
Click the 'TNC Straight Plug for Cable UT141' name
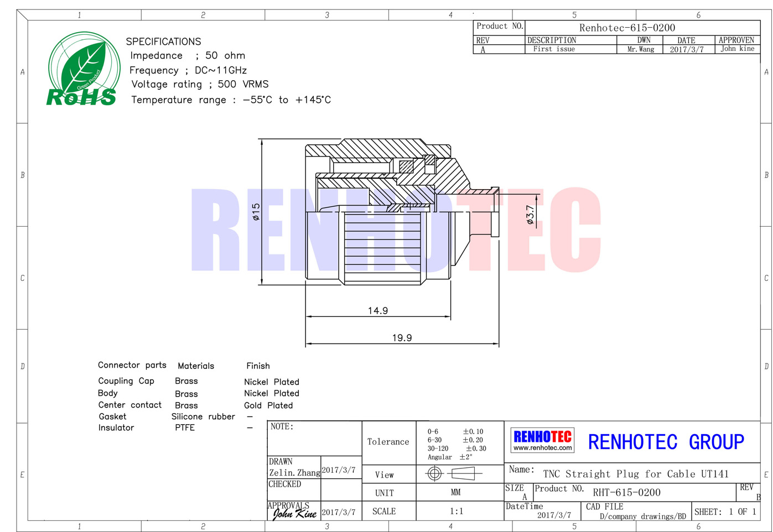(636, 474)
